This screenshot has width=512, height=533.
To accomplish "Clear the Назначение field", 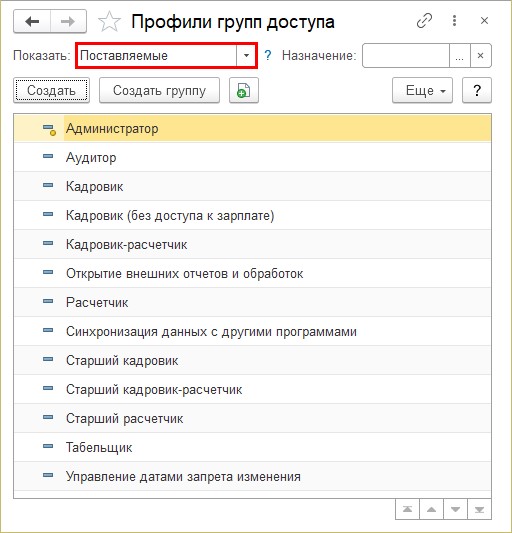I will click(x=481, y=55).
